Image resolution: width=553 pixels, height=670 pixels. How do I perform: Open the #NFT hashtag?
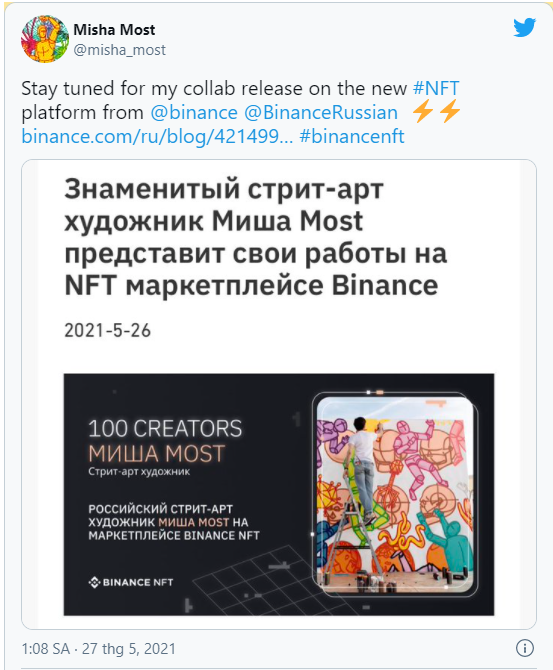[x=436, y=88]
